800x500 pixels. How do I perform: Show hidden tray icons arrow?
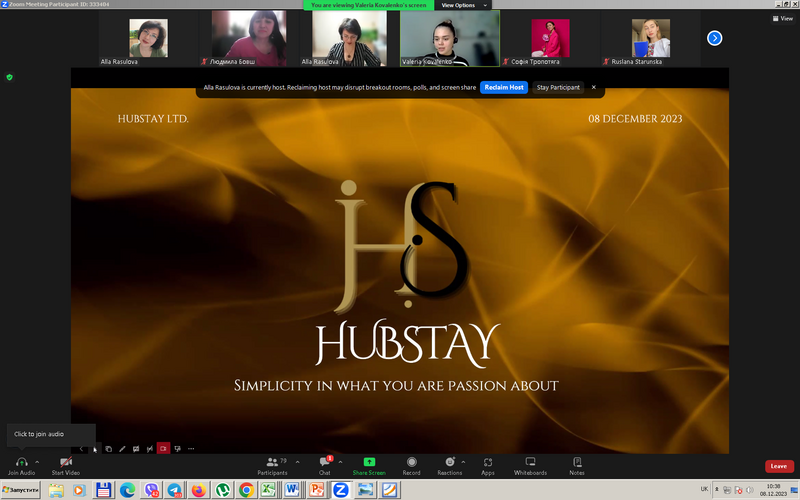[716, 489]
